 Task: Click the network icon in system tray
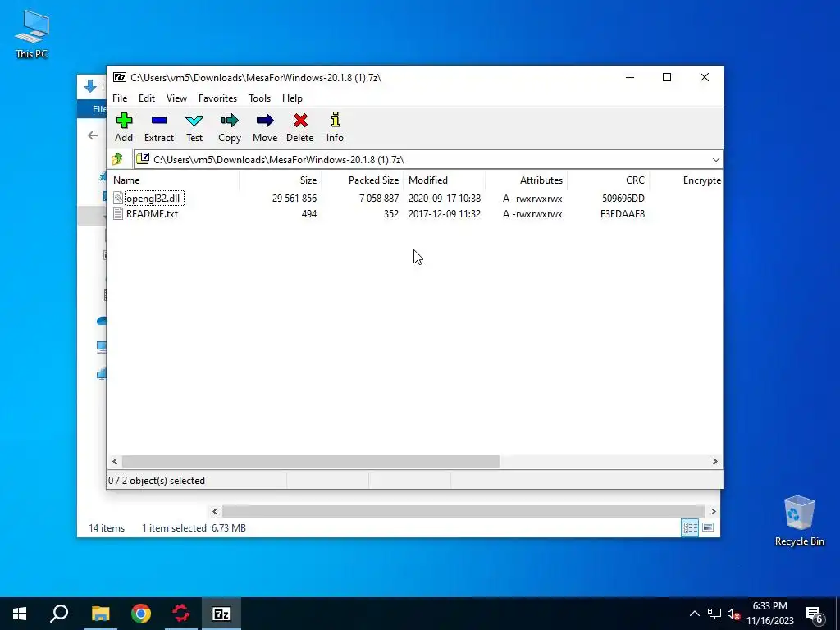pos(714,614)
